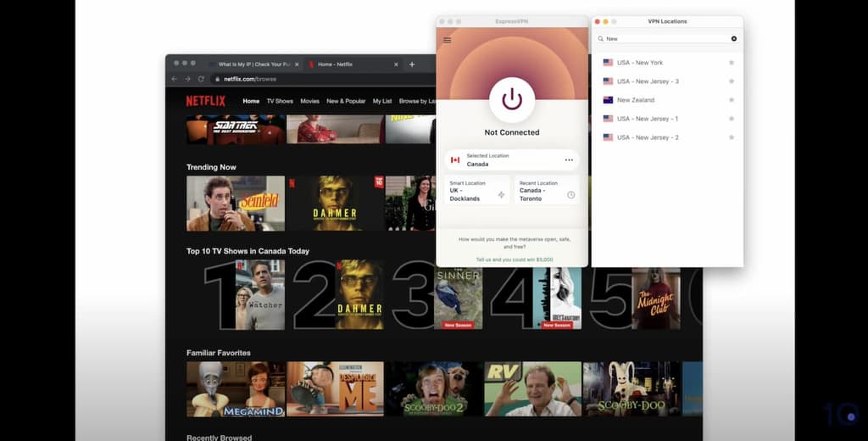Open the Netflix TV Shows menu item
This screenshot has height=441, width=868.
tap(280, 102)
